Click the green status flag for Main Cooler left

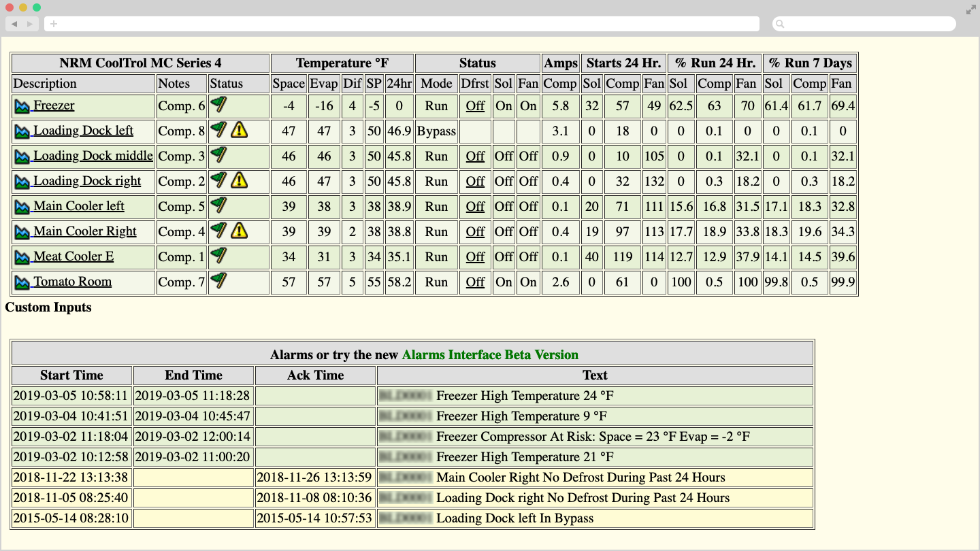[x=218, y=205]
